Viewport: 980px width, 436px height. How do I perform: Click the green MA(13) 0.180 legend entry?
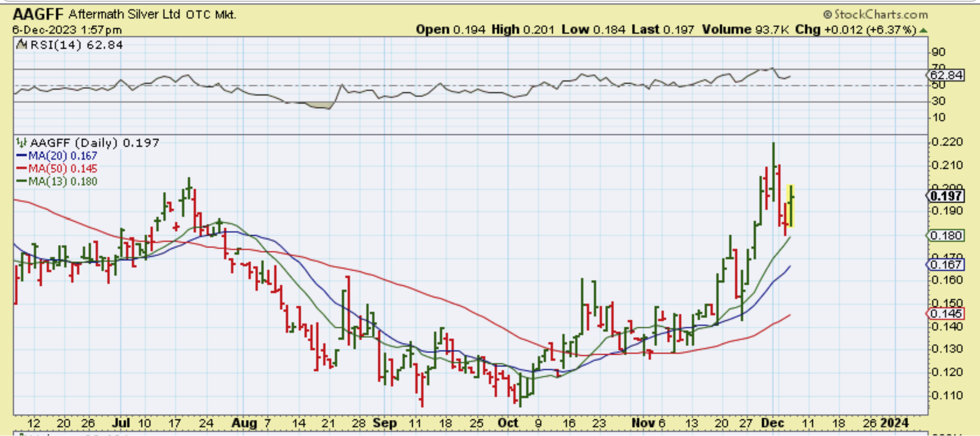coord(57,181)
